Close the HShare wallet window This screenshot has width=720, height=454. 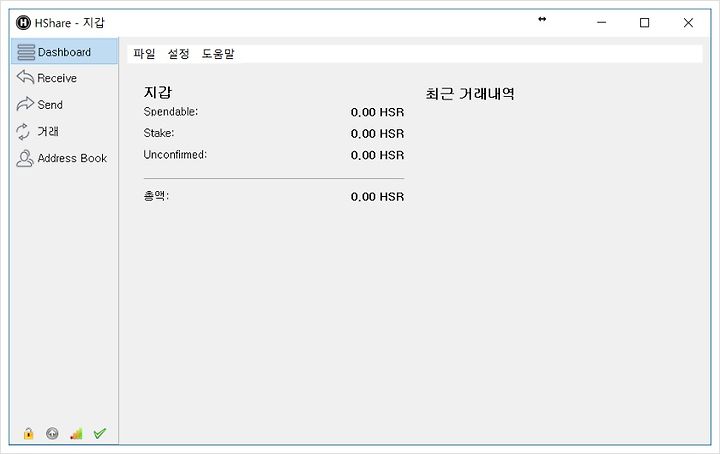pos(688,22)
